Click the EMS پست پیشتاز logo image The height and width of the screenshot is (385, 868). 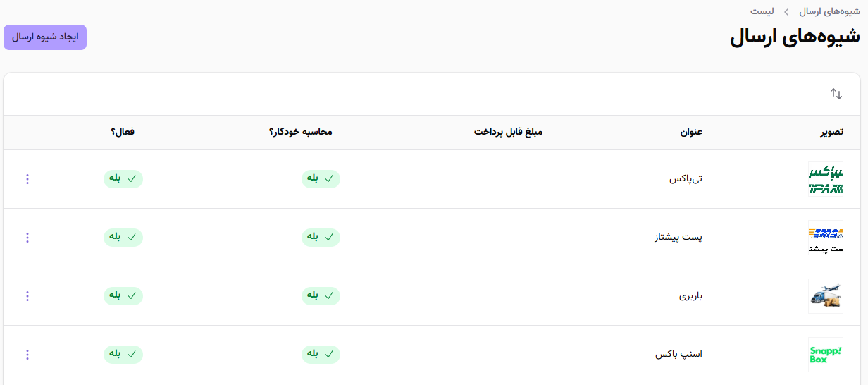pyautogui.click(x=825, y=238)
